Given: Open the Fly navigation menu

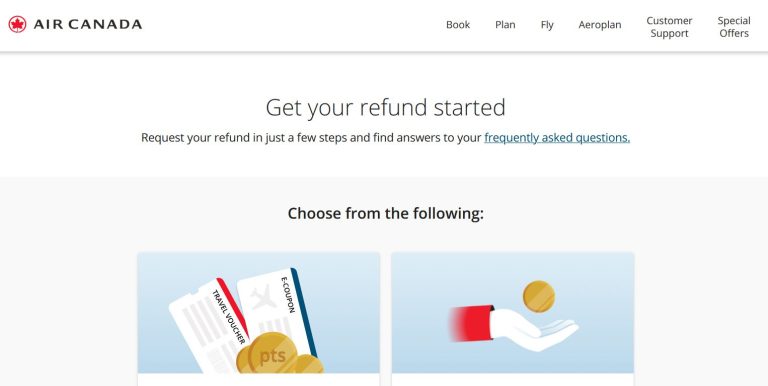Looking at the screenshot, I should click(x=547, y=25).
